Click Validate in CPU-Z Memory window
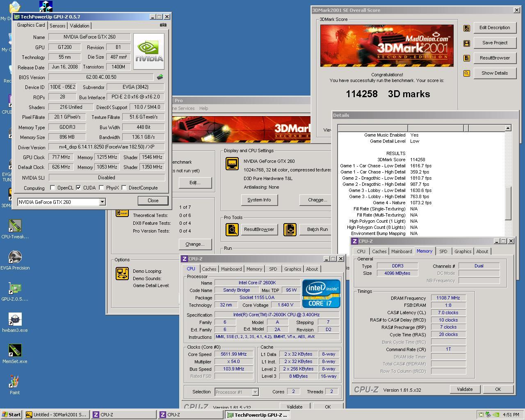Viewport: 525px width, 420px height. [x=465, y=389]
